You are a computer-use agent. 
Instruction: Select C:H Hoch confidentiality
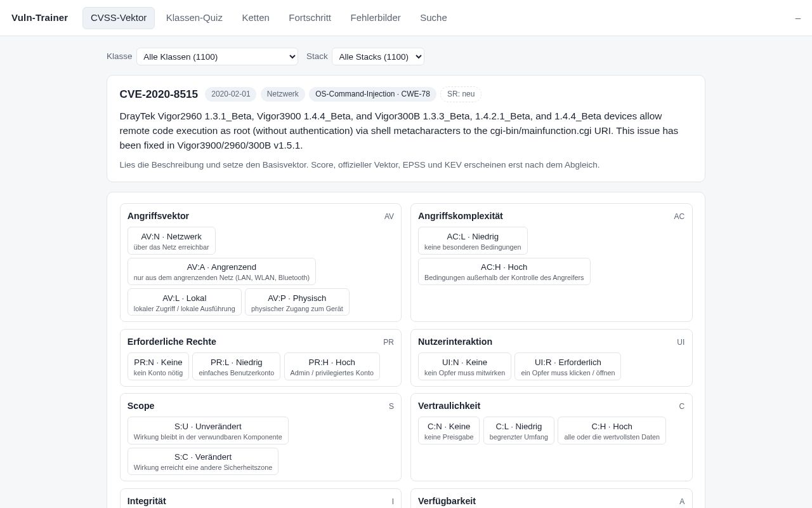tap(612, 431)
